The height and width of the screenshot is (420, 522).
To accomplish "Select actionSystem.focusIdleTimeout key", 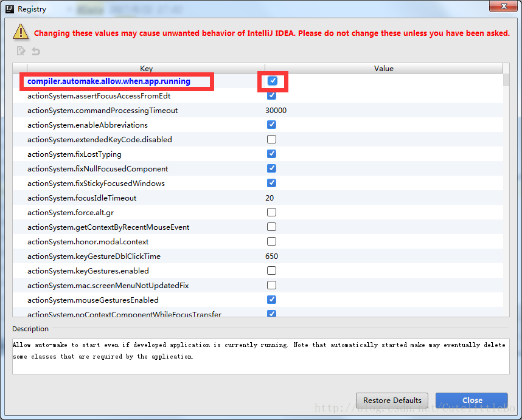I will (x=82, y=198).
